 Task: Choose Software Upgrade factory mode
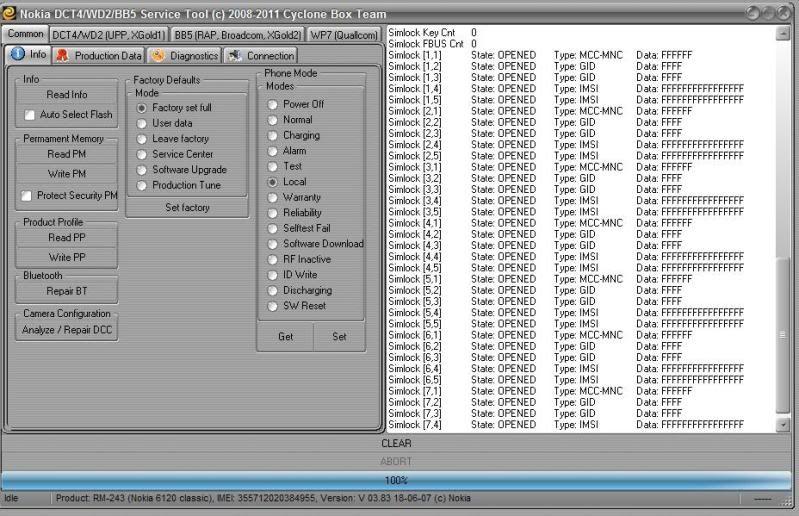(x=143, y=170)
